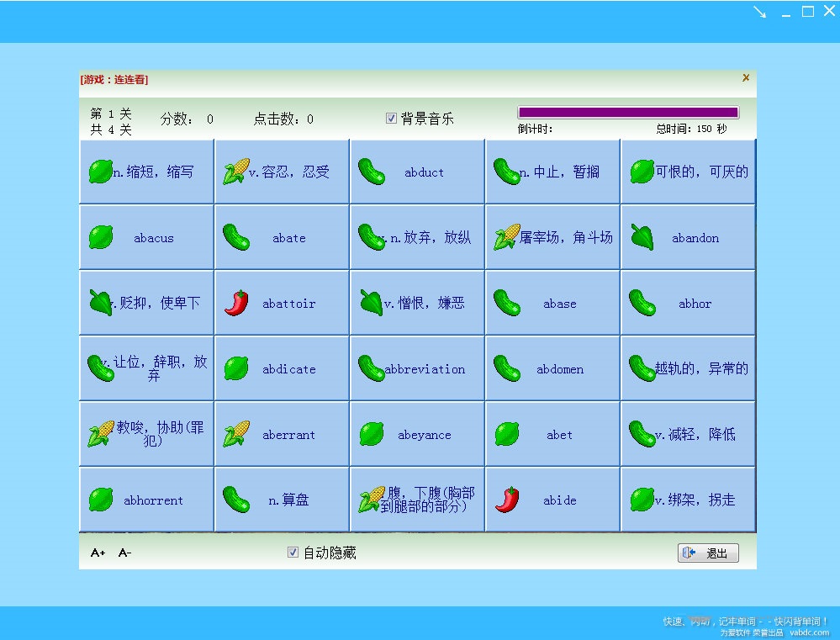Click the lime icon on the 可恨的 tile

click(x=642, y=172)
